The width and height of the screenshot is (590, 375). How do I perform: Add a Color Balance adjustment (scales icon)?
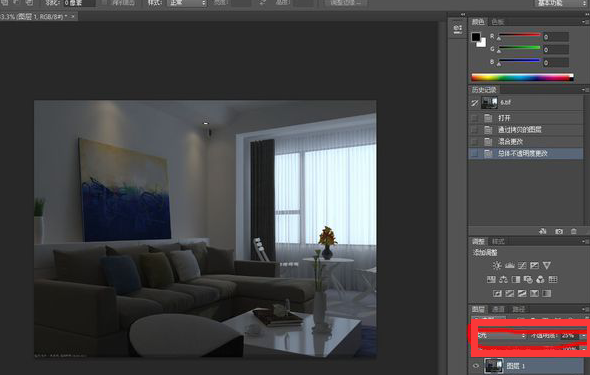503,279
